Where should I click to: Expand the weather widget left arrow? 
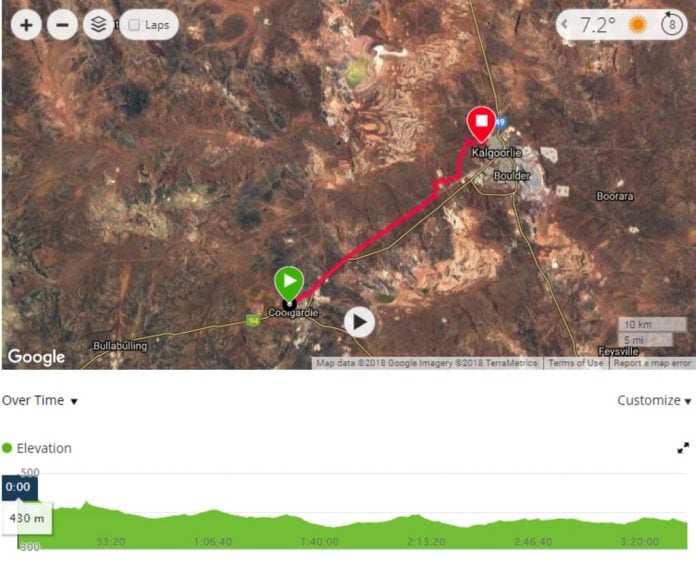tap(564, 24)
